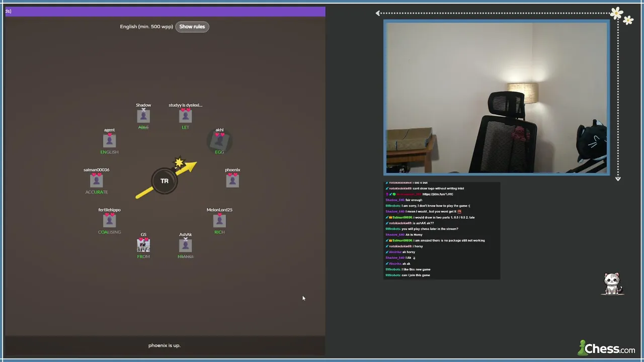This screenshot has height=362, width=644.
Task: Click akhi's player avatar
Action: (x=219, y=141)
